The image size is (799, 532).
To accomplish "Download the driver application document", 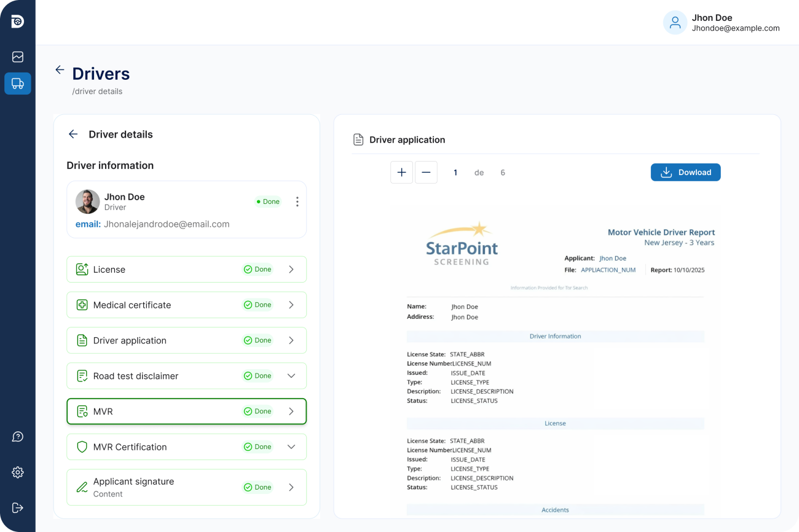I will 685,173.
